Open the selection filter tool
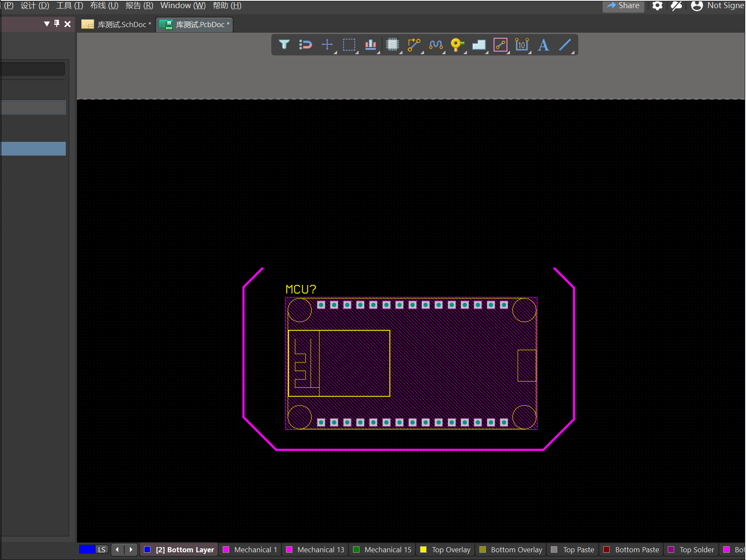The height and width of the screenshot is (560, 746). click(x=284, y=45)
